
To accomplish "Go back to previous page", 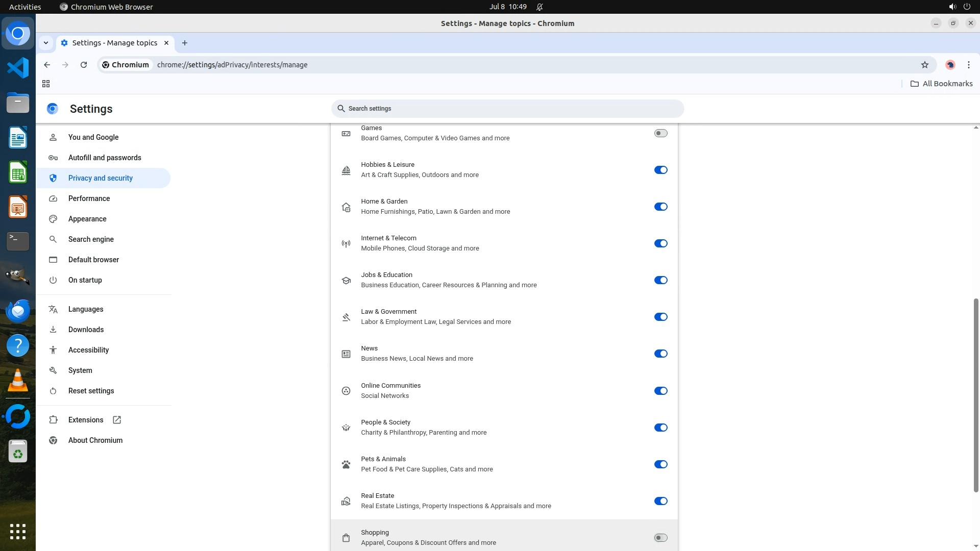I will click(47, 65).
